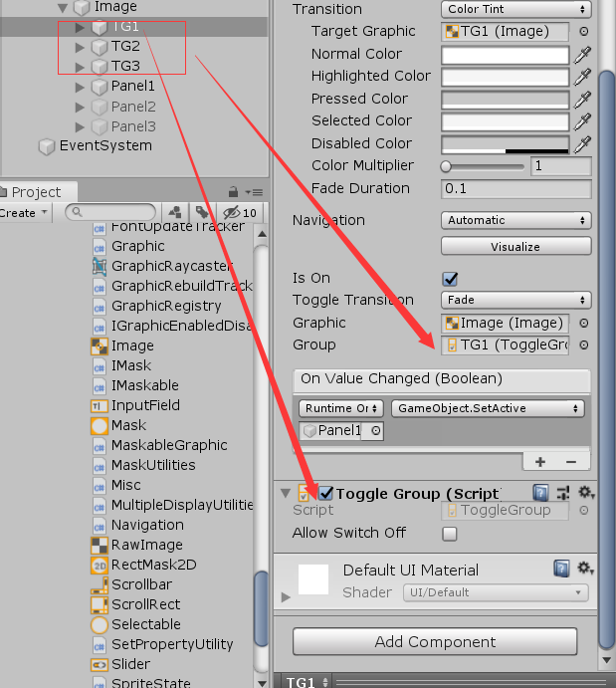
Task: Switch to the Project tab
Action: point(37,192)
